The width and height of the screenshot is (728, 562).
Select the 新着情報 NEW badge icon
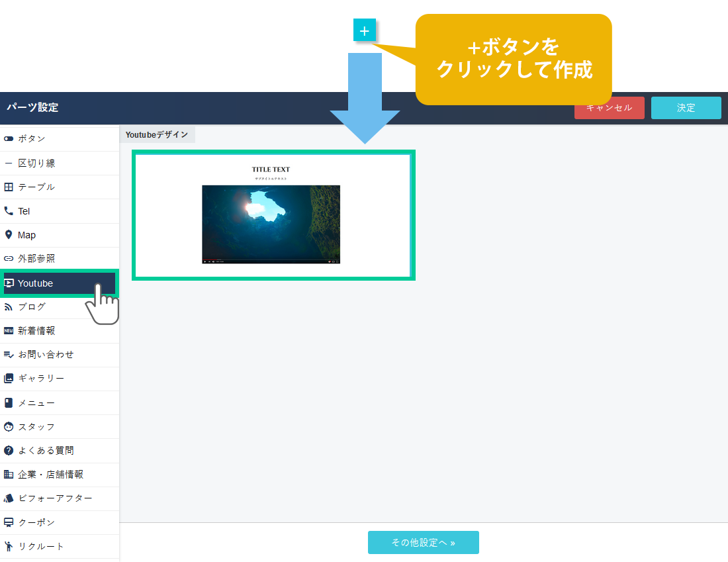coord(9,331)
